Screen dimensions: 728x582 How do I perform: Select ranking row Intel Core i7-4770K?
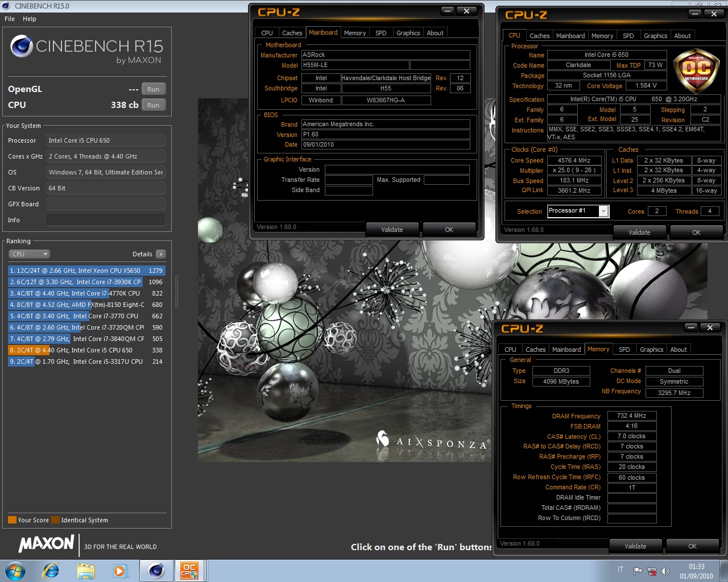(86, 293)
